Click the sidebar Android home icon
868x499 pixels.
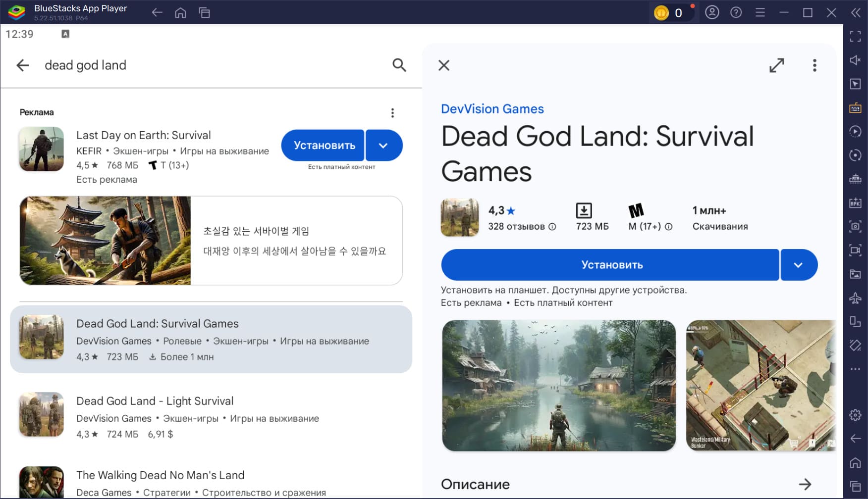[x=855, y=462]
